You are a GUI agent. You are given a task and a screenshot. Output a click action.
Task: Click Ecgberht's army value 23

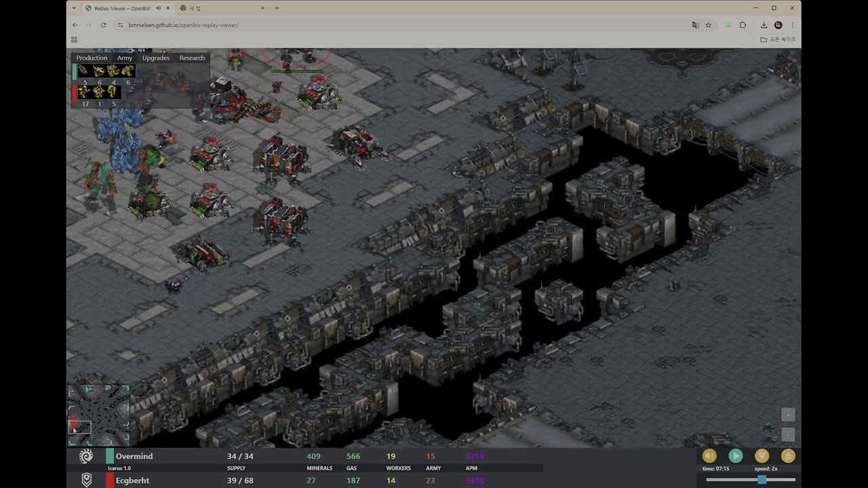(431, 481)
